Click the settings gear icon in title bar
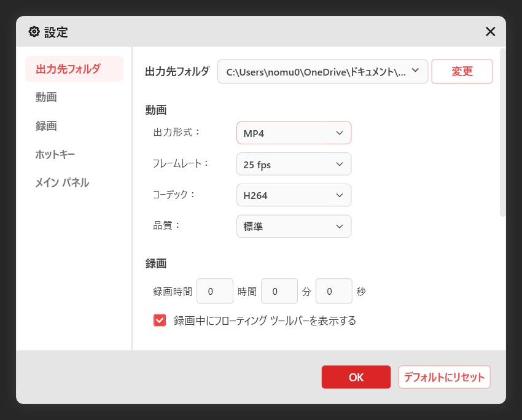Image resolution: width=522 pixels, height=420 pixels. (34, 32)
